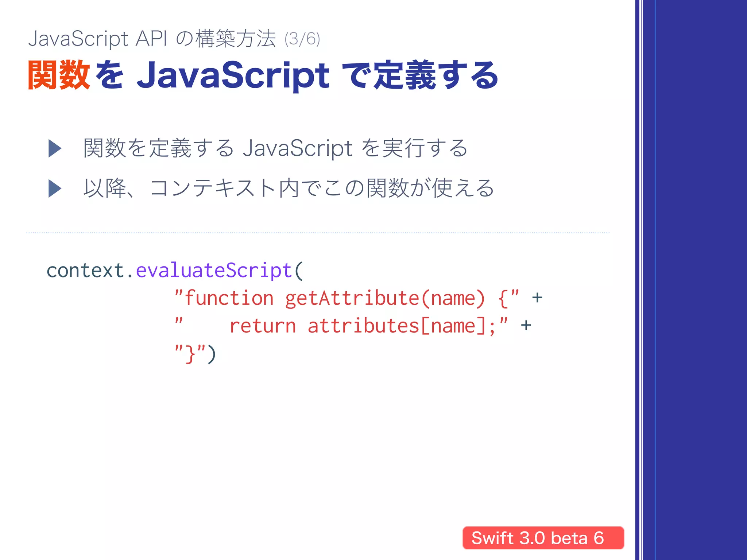747x560 pixels.
Task: Click the triangle bullet beside '関数を定義する'
Action: click(55, 148)
